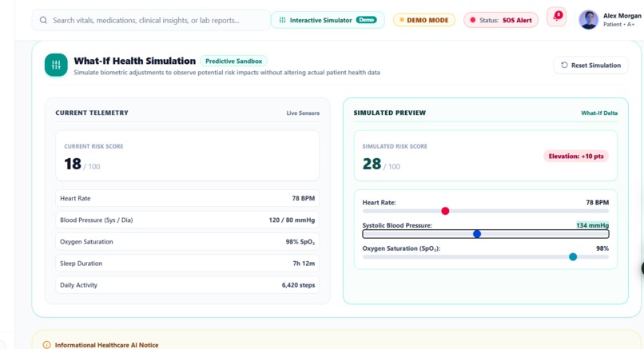This screenshot has width=644, height=349.
Task: Click the sliders icon in Interactive Simulator
Action: (282, 20)
